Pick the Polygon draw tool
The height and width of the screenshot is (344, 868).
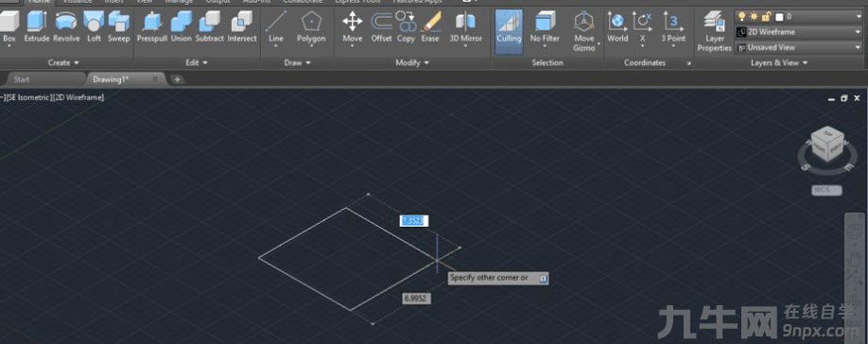pyautogui.click(x=311, y=26)
